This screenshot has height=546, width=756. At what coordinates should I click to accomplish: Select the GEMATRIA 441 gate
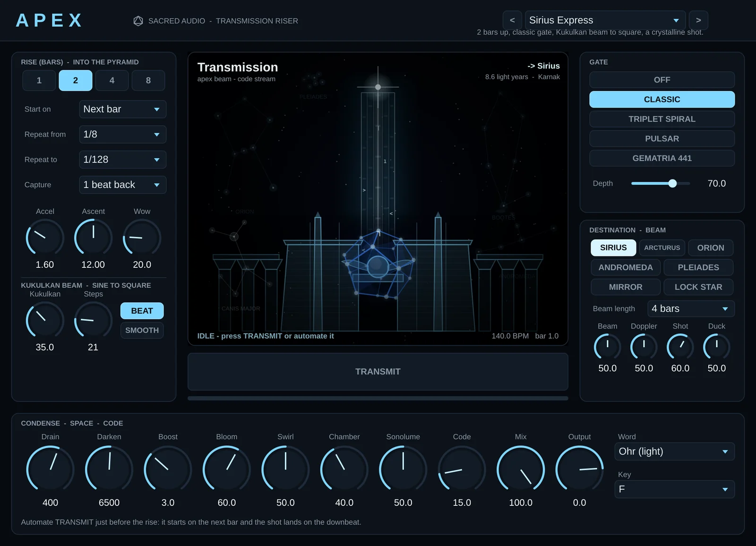coord(662,158)
